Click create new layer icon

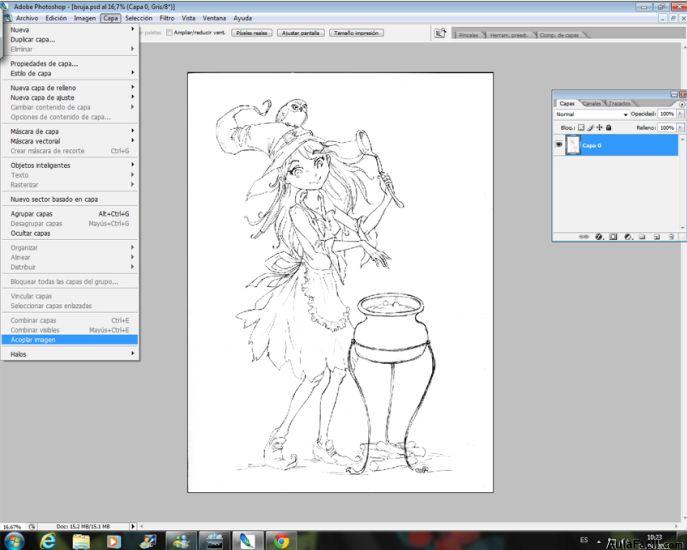[x=657, y=237]
